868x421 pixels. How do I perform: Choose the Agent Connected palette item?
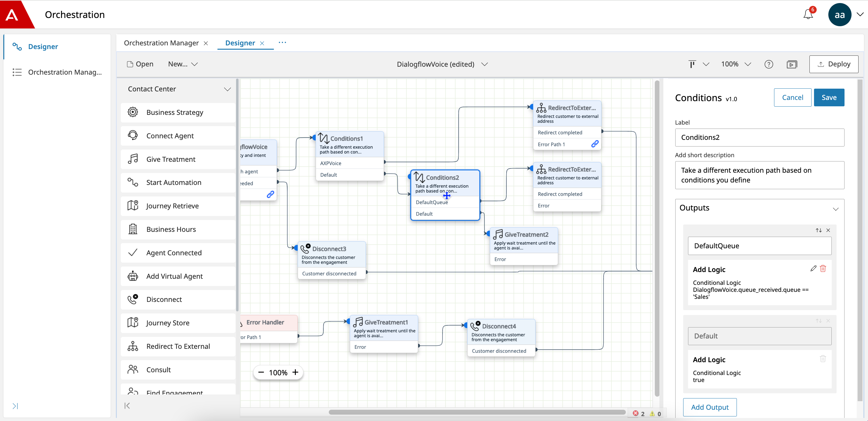pos(178,253)
